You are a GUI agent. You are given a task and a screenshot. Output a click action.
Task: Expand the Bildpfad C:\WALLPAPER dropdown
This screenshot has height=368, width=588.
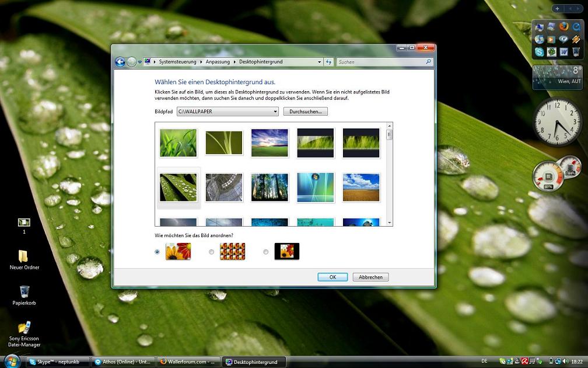(x=275, y=112)
